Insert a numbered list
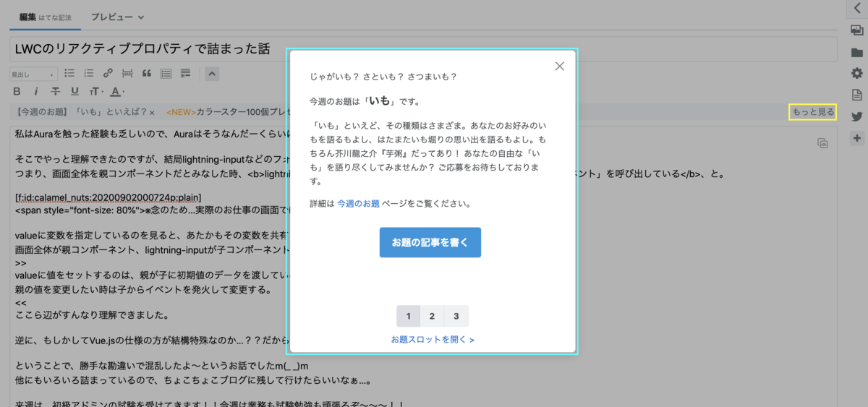Image resolution: width=868 pixels, height=407 pixels. [89, 73]
